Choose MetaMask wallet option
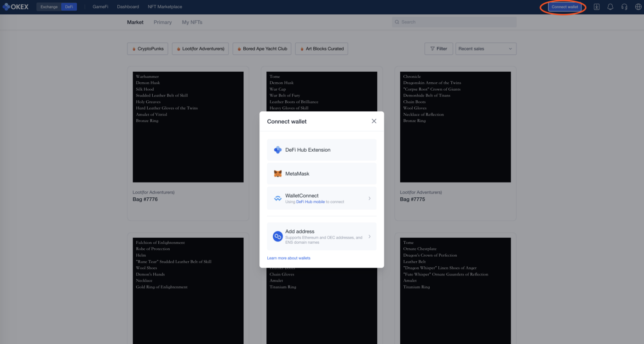The image size is (644, 344). pos(322,174)
